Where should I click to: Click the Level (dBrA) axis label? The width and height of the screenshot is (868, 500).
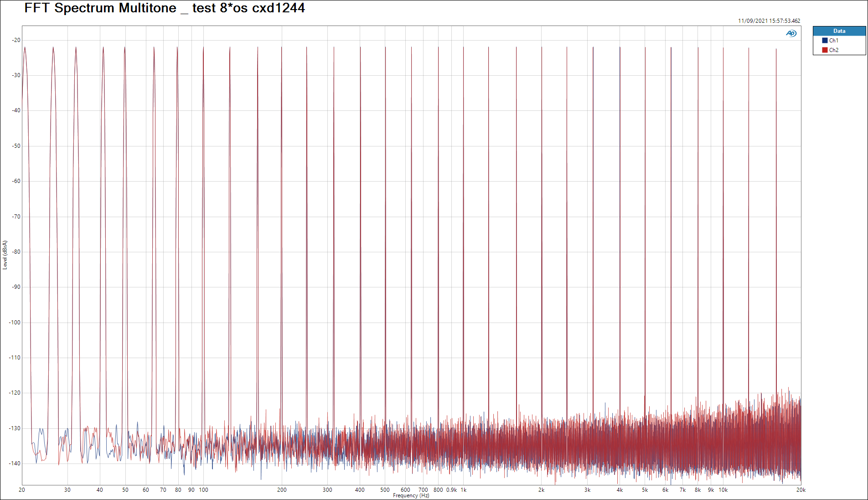[5, 255]
